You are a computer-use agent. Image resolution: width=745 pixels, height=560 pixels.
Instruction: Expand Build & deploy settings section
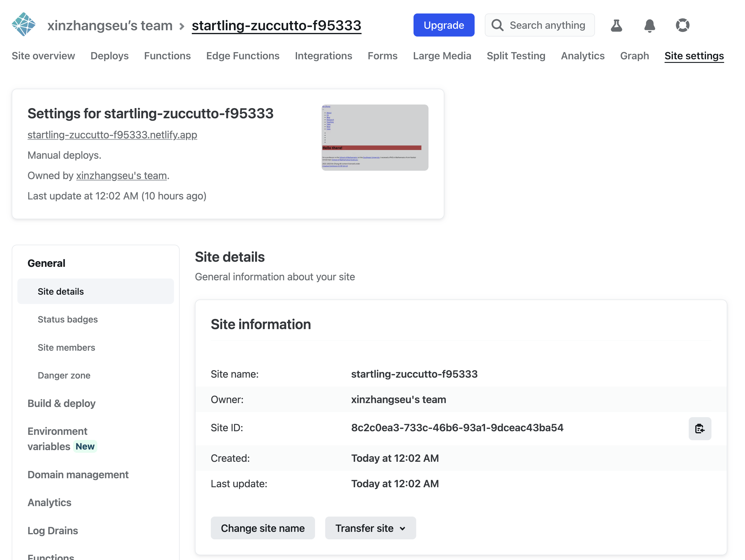[61, 403]
